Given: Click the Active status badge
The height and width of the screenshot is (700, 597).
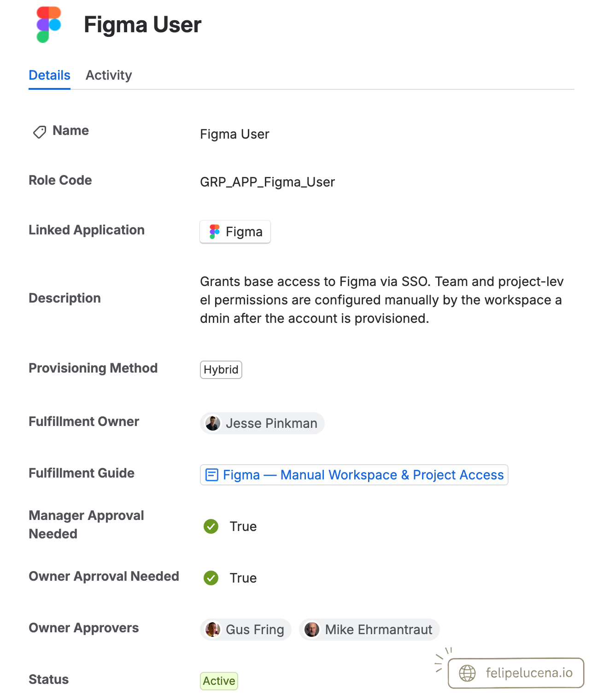Looking at the screenshot, I should (219, 681).
